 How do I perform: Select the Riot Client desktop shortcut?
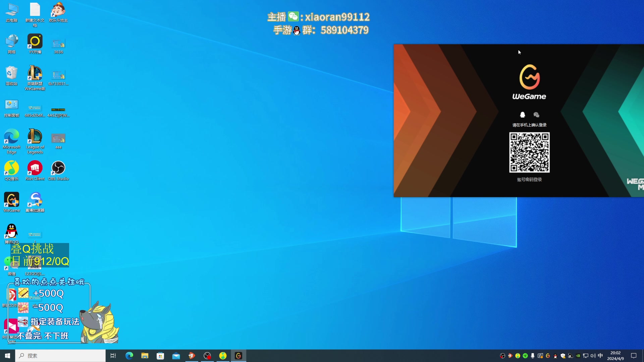(35, 171)
